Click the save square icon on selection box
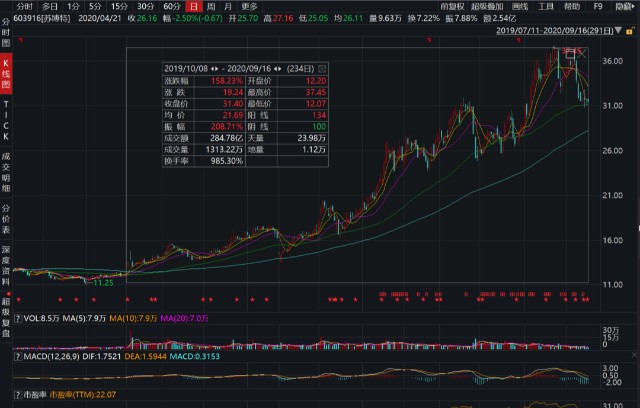 [x=570, y=53]
